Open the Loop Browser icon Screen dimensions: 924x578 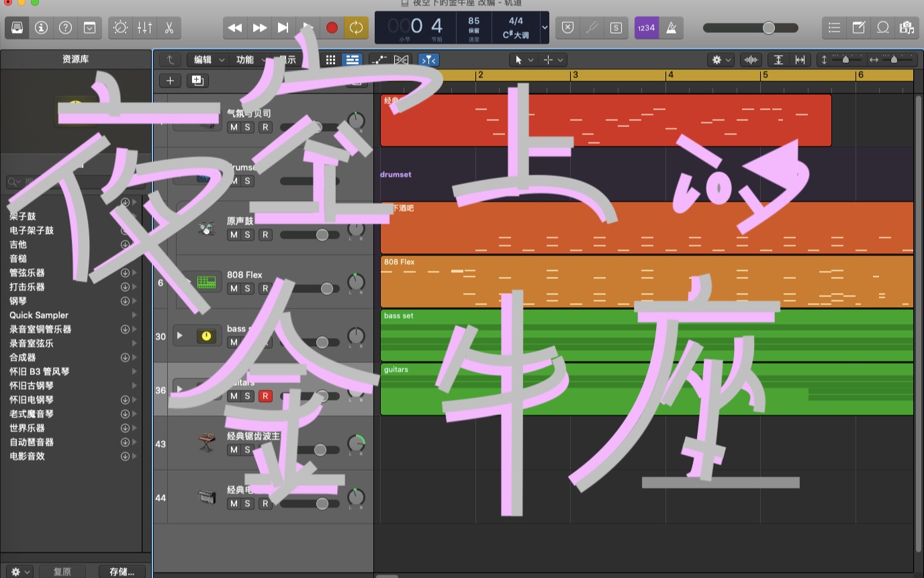tap(882, 28)
